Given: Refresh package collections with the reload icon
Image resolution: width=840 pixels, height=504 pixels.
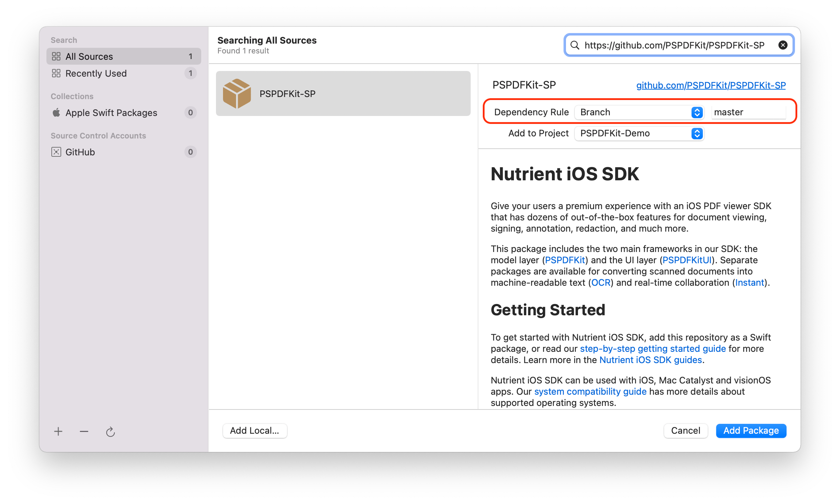Looking at the screenshot, I should tap(110, 431).
